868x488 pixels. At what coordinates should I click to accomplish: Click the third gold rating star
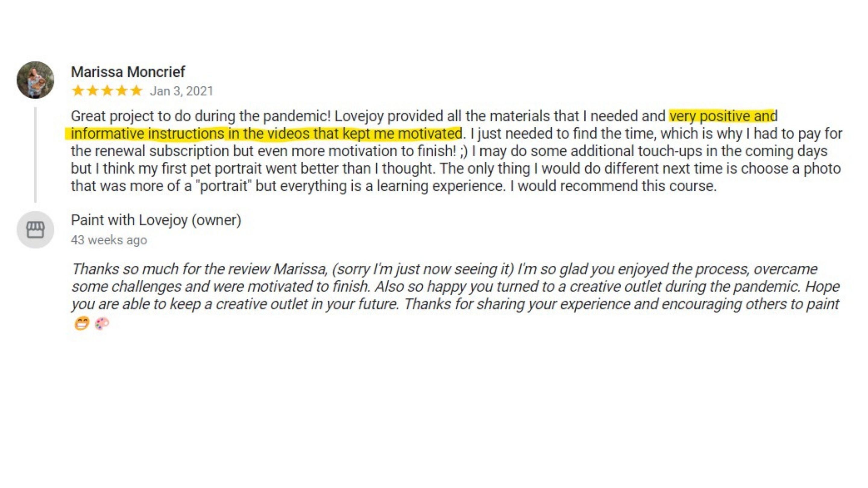pyautogui.click(x=107, y=91)
